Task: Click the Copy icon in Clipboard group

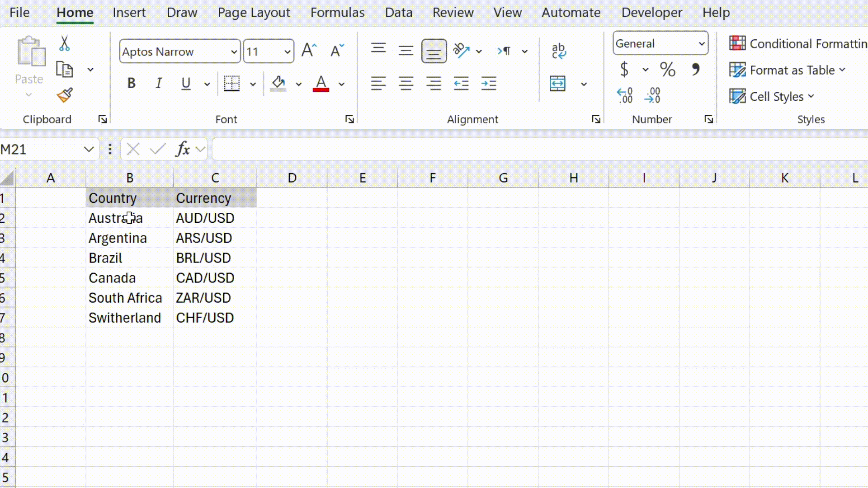Action: (x=64, y=69)
